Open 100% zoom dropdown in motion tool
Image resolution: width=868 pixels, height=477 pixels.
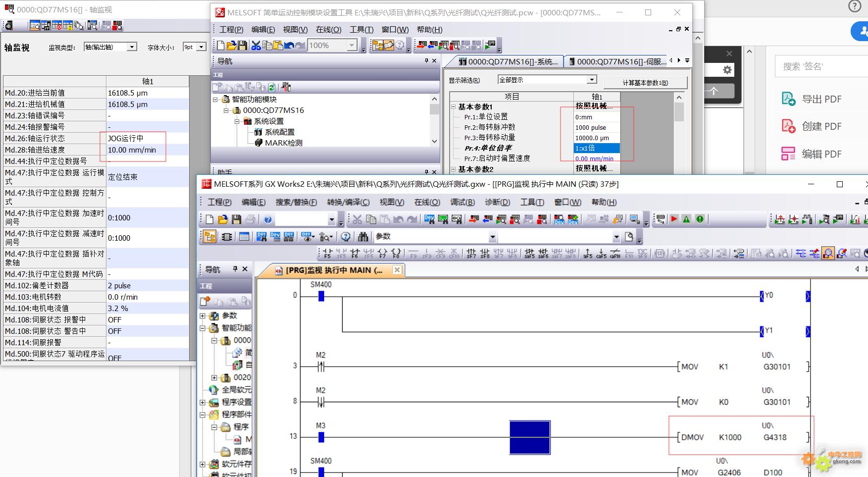(x=352, y=46)
